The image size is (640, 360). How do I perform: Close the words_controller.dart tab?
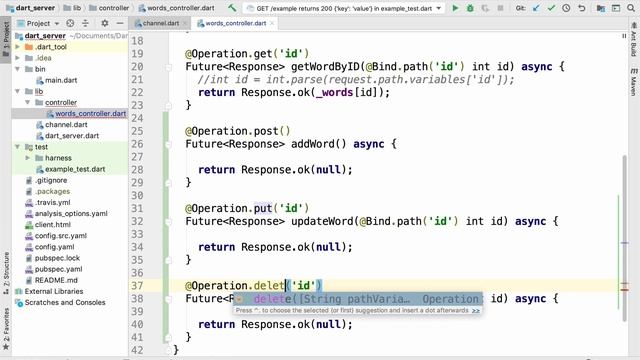pos(272,23)
